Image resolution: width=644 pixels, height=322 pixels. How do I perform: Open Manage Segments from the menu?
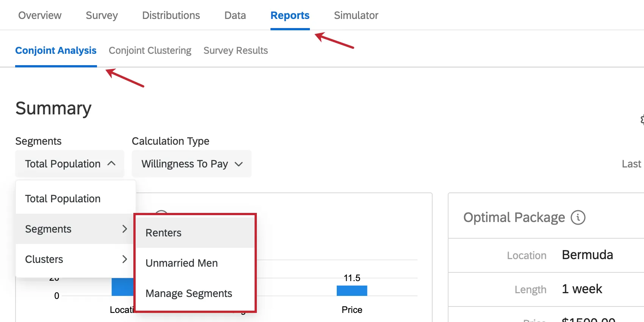pyautogui.click(x=188, y=293)
